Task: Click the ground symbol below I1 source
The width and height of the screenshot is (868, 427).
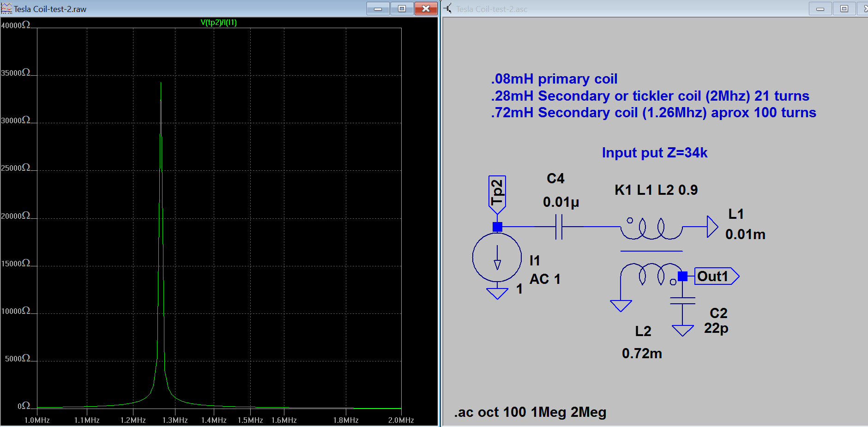Action: (497, 294)
